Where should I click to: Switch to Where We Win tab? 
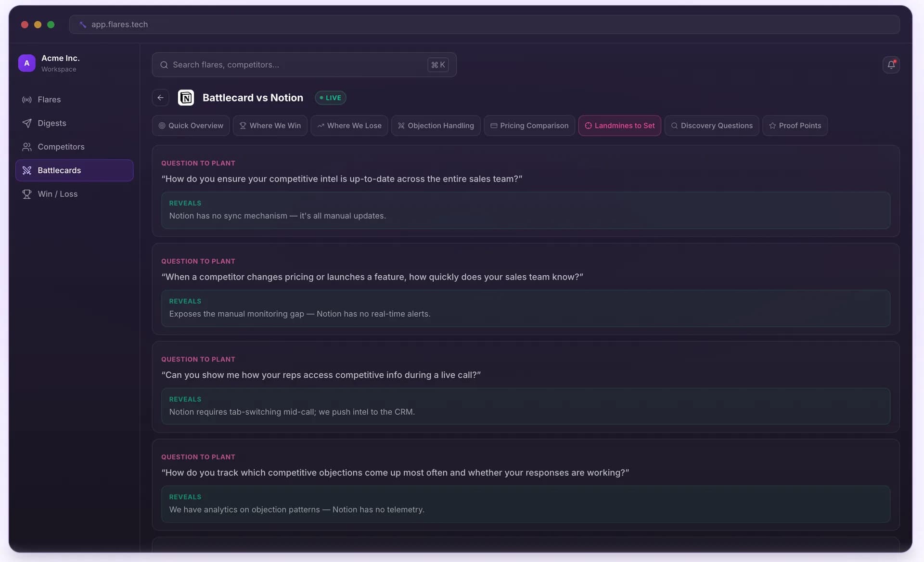tap(270, 126)
